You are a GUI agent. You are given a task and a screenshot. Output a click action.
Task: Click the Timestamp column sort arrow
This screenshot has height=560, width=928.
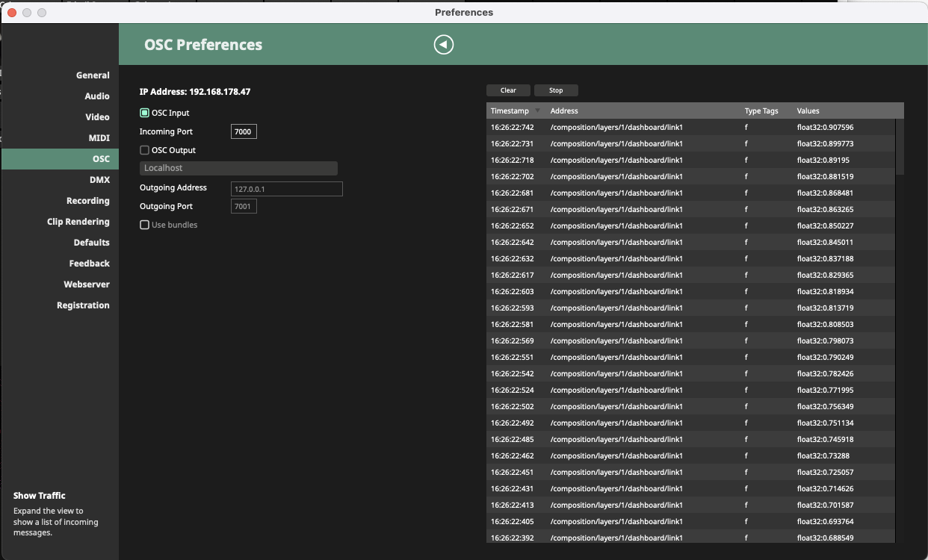[537, 111]
